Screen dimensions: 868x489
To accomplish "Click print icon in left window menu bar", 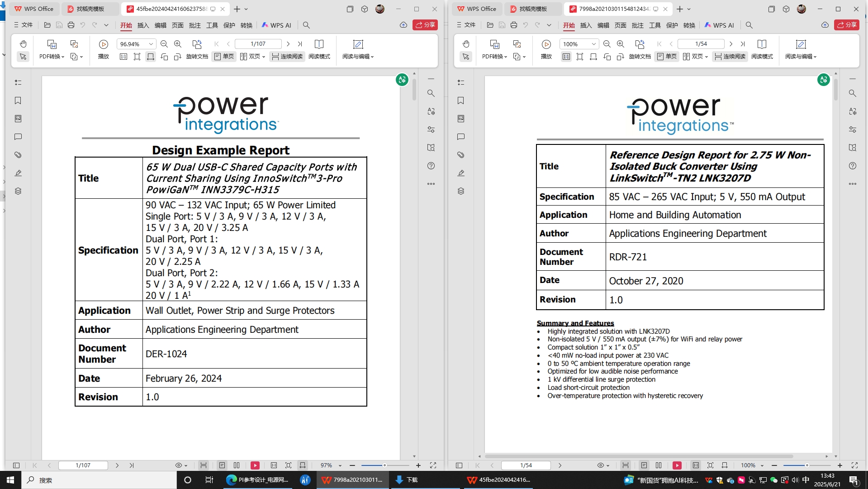I will click(x=71, y=25).
